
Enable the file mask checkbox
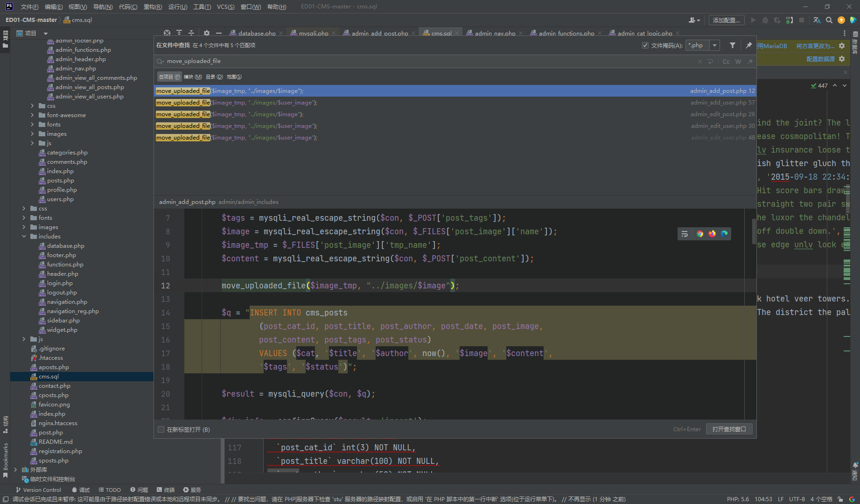coord(645,45)
